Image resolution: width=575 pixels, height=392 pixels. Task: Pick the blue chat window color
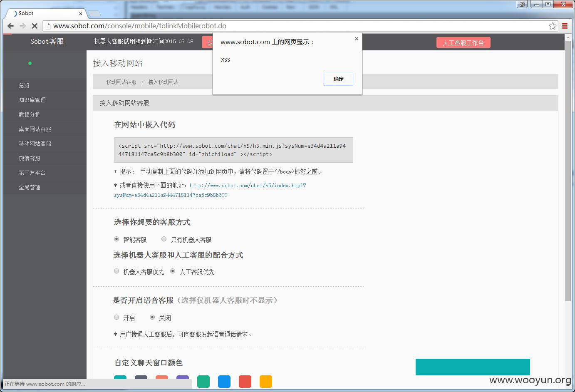(x=224, y=381)
